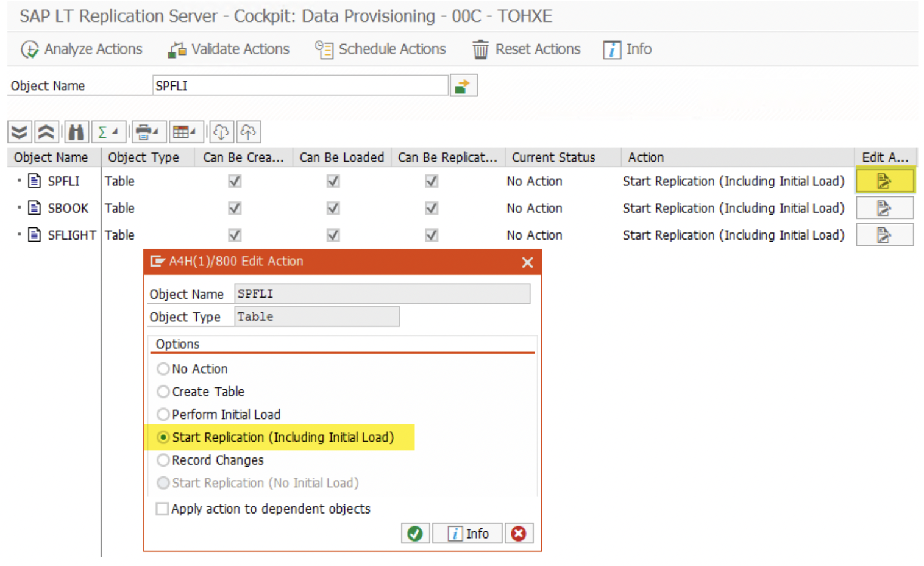Click 'Table' type cell in SBOOK row
The image size is (924, 566).
pos(119,208)
